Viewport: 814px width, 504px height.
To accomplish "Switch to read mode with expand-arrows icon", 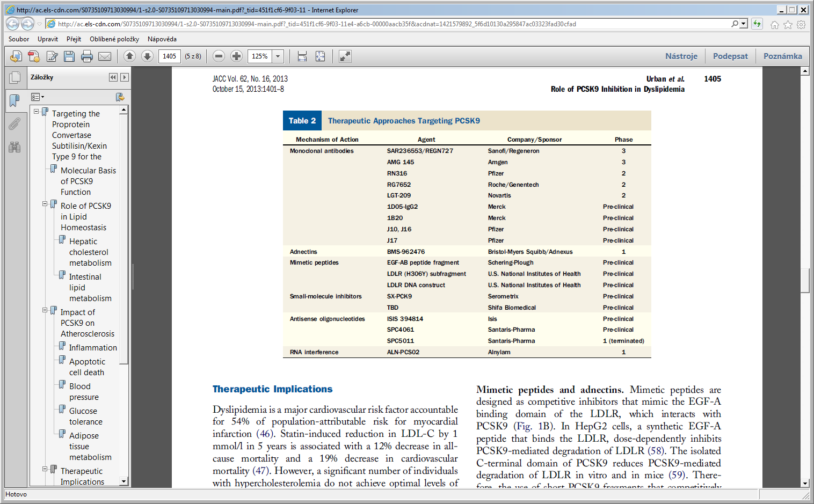I will [345, 56].
